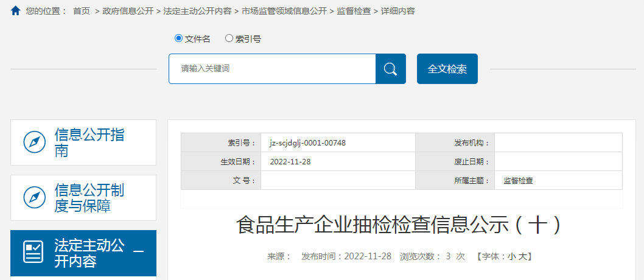Click the 生效日期 value 2022-11-28
Viewport: 644px width, 280px height.
tap(290, 162)
